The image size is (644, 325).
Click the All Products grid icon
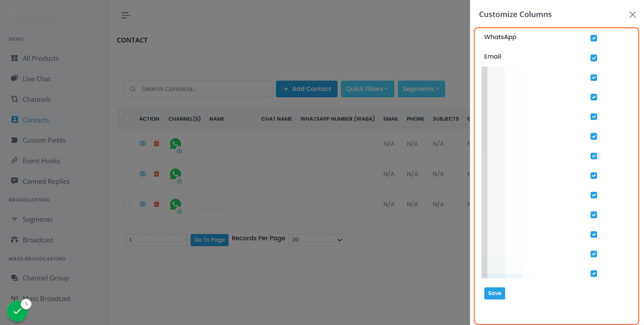coord(14,58)
